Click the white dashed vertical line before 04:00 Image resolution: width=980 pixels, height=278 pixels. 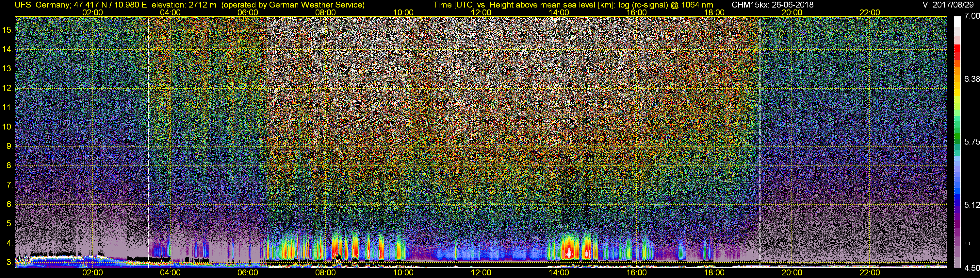click(149, 142)
